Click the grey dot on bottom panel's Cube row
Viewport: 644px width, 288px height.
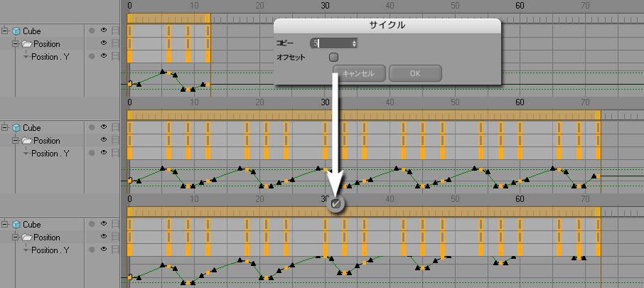click(x=92, y=224)
